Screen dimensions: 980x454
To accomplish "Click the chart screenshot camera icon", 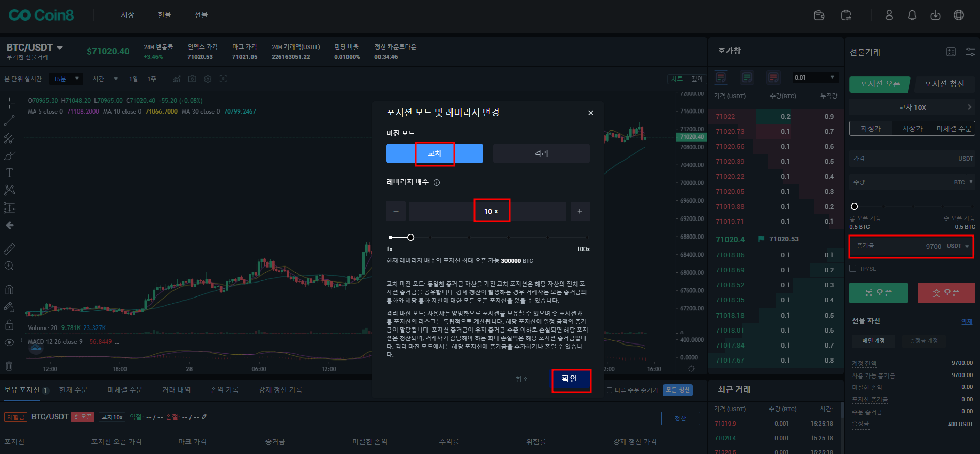I will pyautogui.click(x=192, y=79).
